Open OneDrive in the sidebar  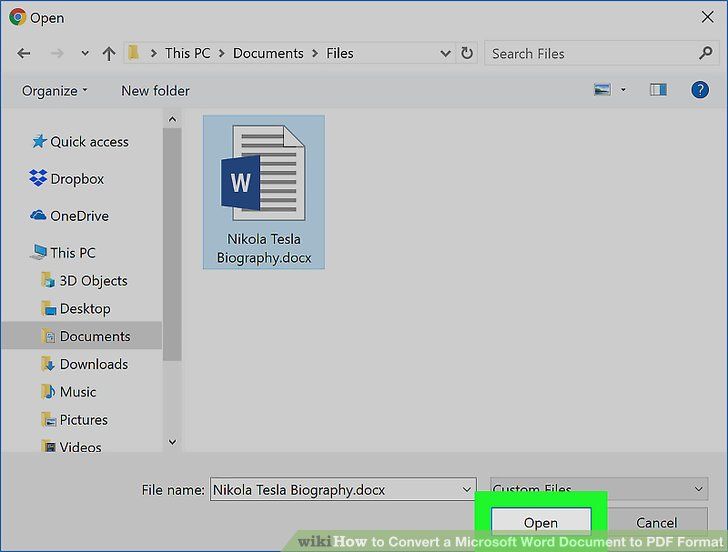79,216
